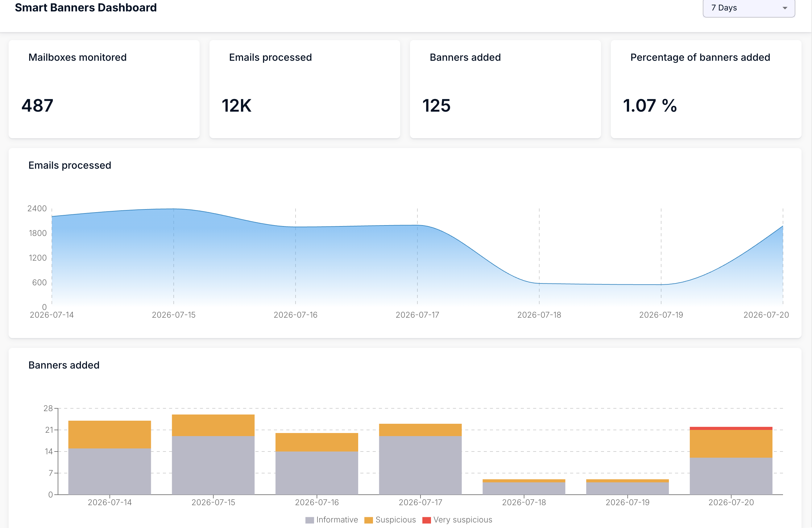Toggle the Suspicious legend swatch
The height and width of the screenshot is (528, 812).
[x=368, y=520]
